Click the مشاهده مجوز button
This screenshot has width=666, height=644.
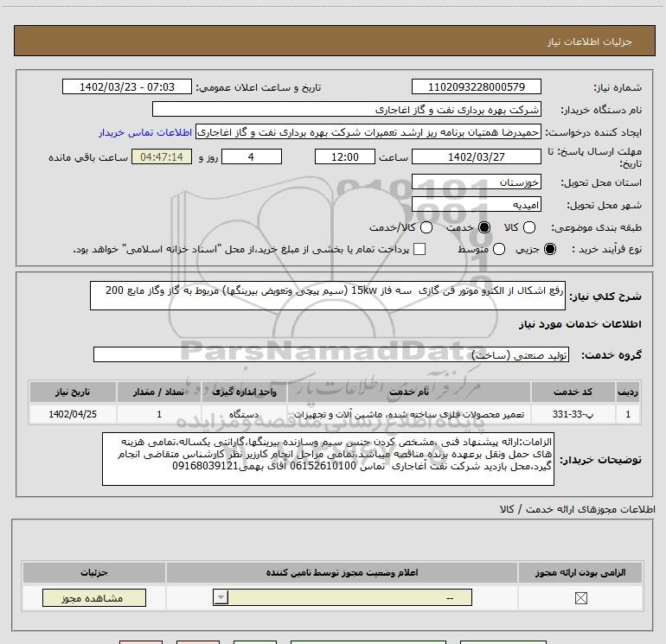click(x=94, y=597)
